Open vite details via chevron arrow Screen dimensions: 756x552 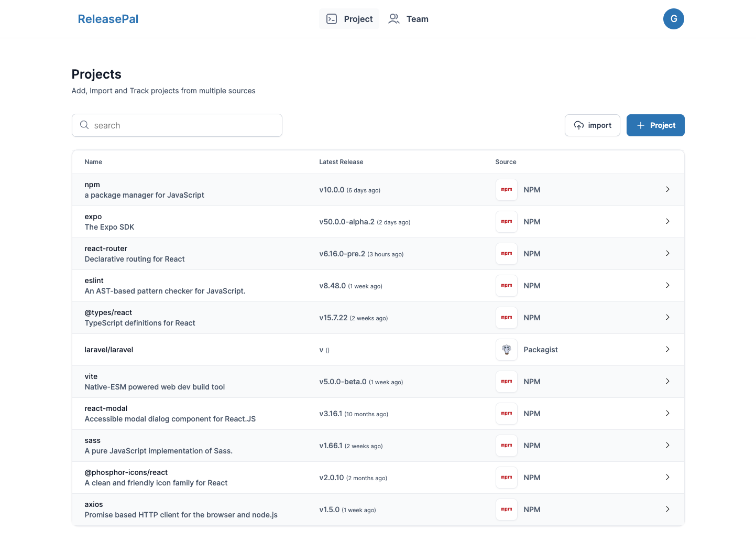click(667, 381)
